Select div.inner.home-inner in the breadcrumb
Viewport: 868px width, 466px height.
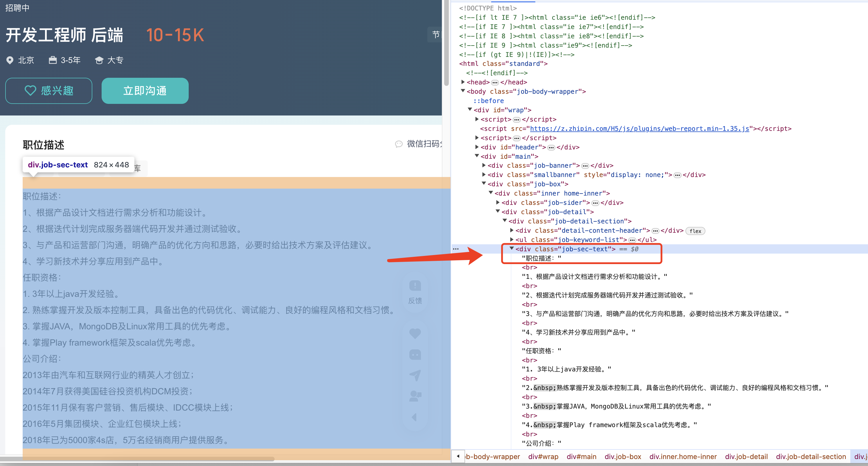point(683,457)
